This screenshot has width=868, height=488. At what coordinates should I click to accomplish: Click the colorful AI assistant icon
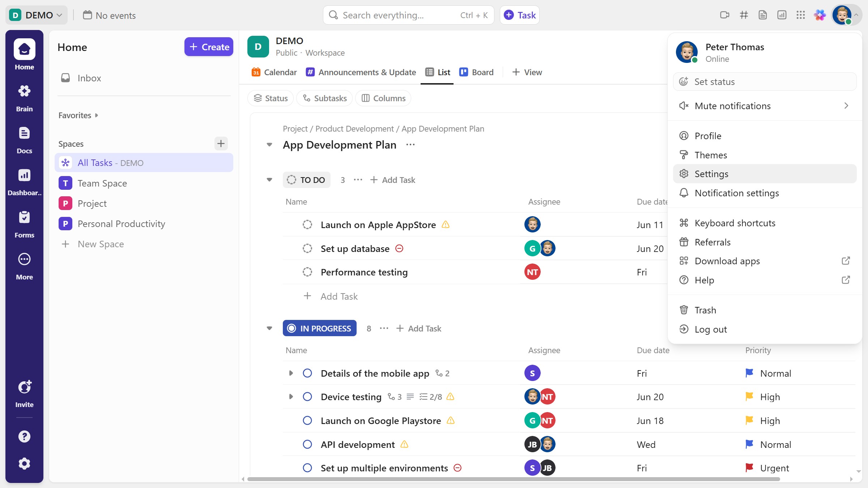(x=820, y=15)
